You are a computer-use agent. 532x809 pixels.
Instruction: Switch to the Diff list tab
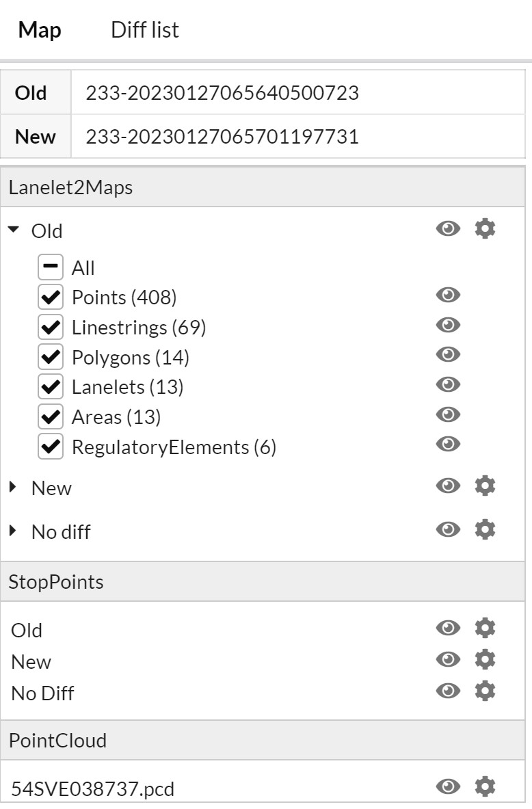(145, 30)
